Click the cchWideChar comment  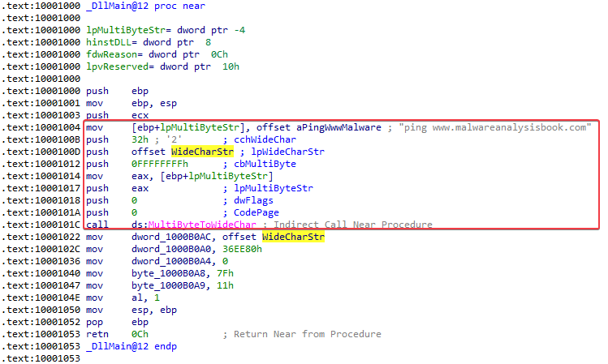(265, 139)
